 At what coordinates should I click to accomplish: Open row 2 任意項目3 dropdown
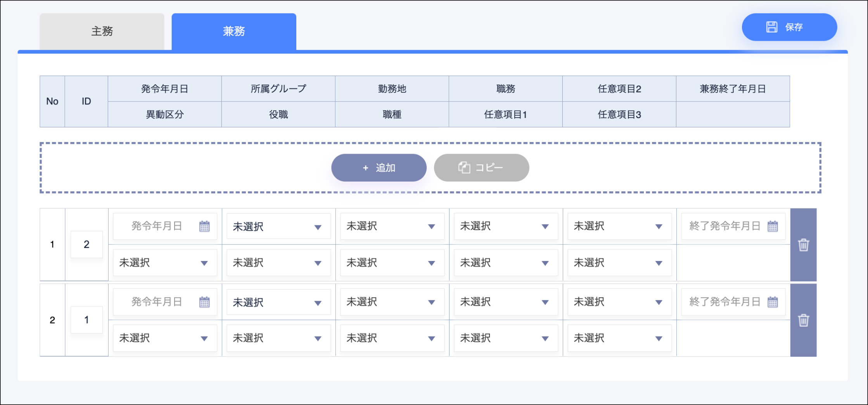pyautogui.click(x=619, y=338)
